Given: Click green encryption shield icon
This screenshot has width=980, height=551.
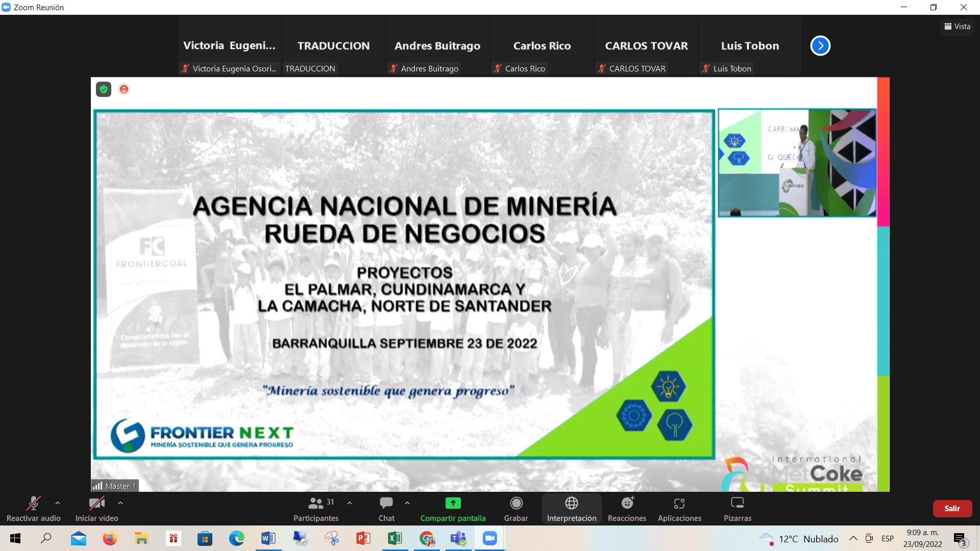Looking at the screenshot, I should click(x=104, y=90).
